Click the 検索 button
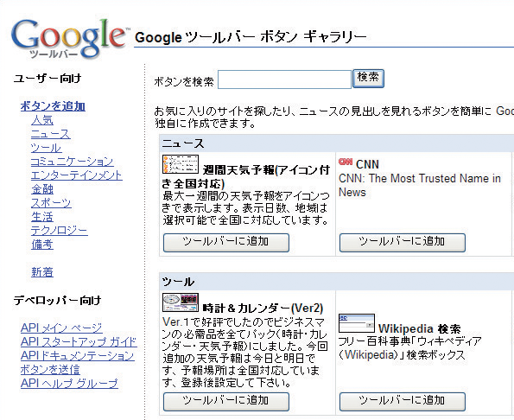514x420 pixels. (368, 79)
